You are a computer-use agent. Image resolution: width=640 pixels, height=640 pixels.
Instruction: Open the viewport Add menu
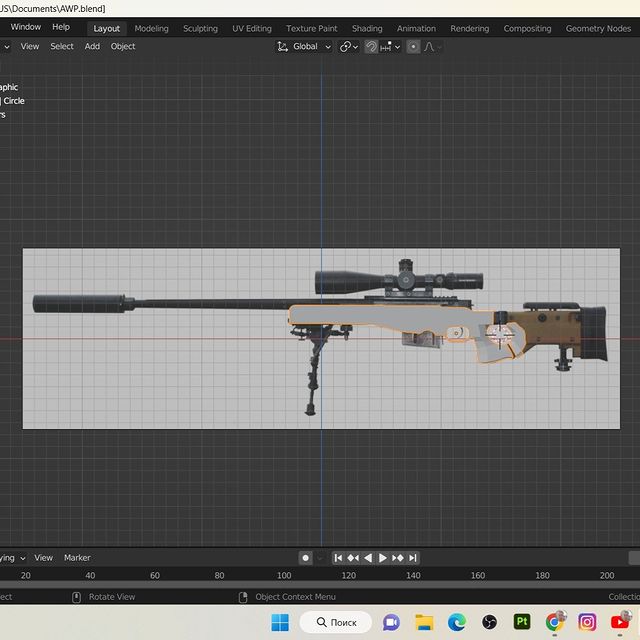[92, 47]
